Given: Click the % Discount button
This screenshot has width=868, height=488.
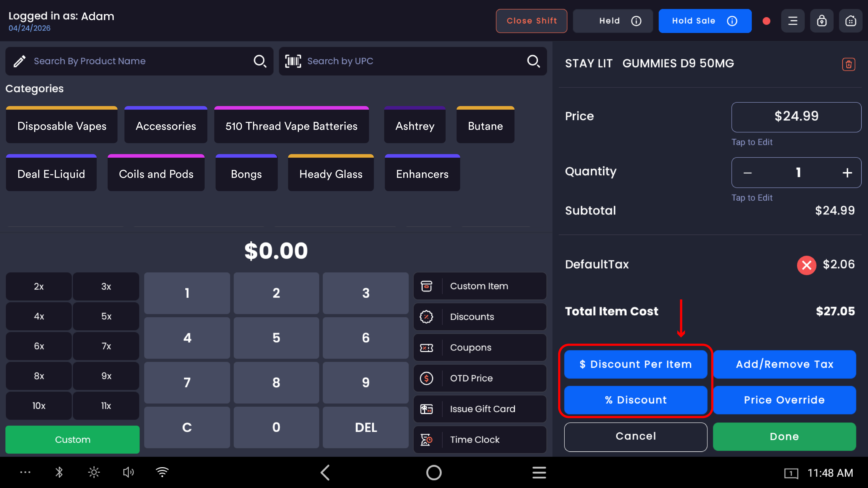Looking at the screenshot, I should click(x=636, y=400).
